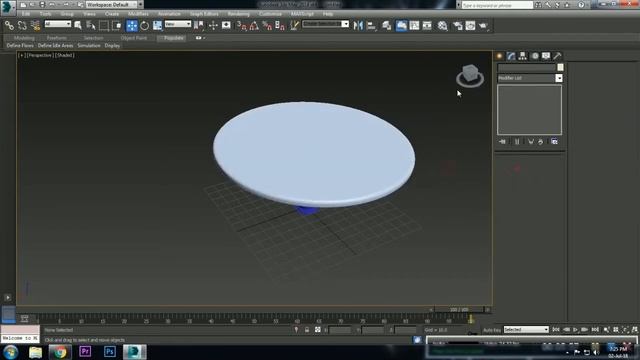Image resolution: width=640 pixels, height=360 pixels.
Task: Click the Simulation panel label
Action: pos(89,46)
